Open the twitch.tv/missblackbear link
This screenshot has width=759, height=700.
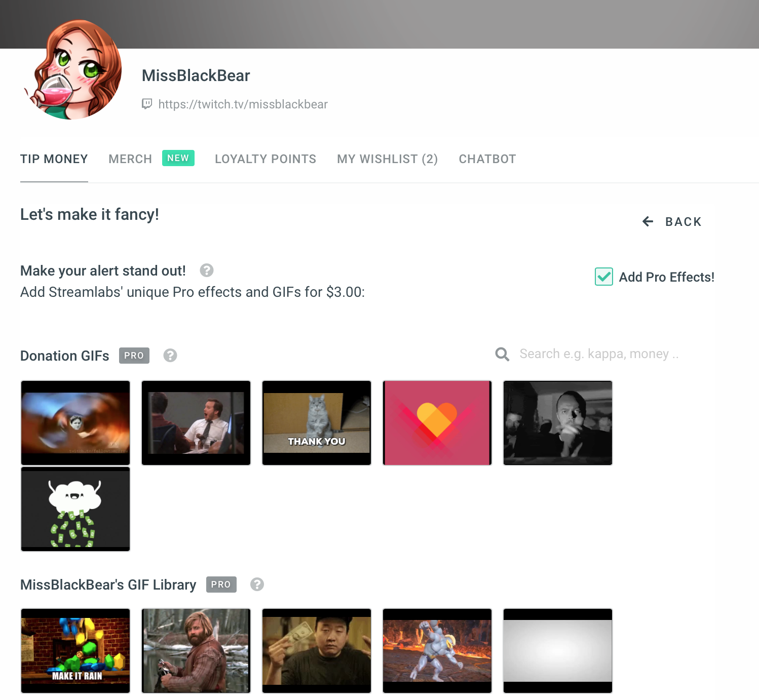pyautogui.click(x=243, y=104)
